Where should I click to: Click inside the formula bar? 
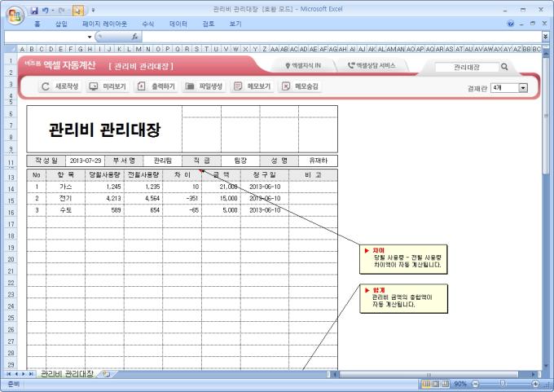(341, 37)
